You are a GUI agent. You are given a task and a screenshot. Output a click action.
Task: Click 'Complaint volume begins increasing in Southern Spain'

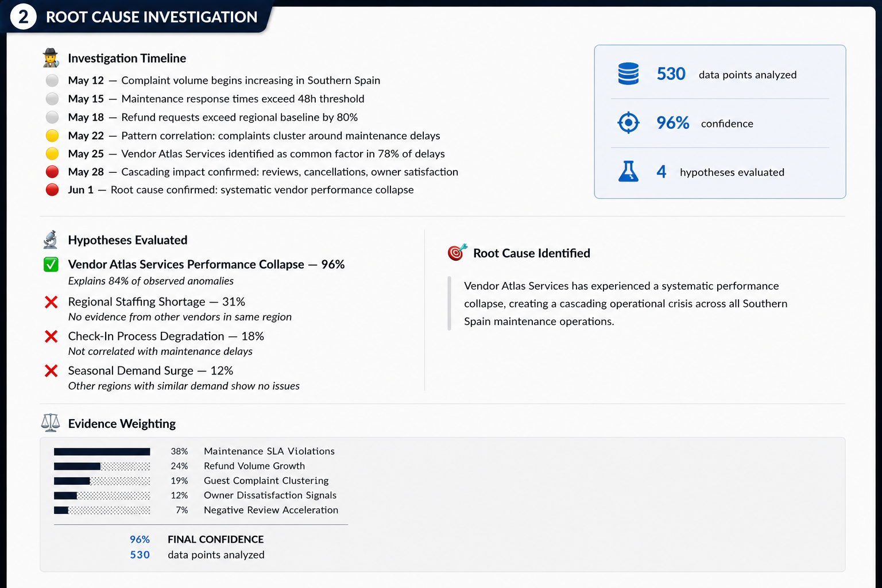251,80
